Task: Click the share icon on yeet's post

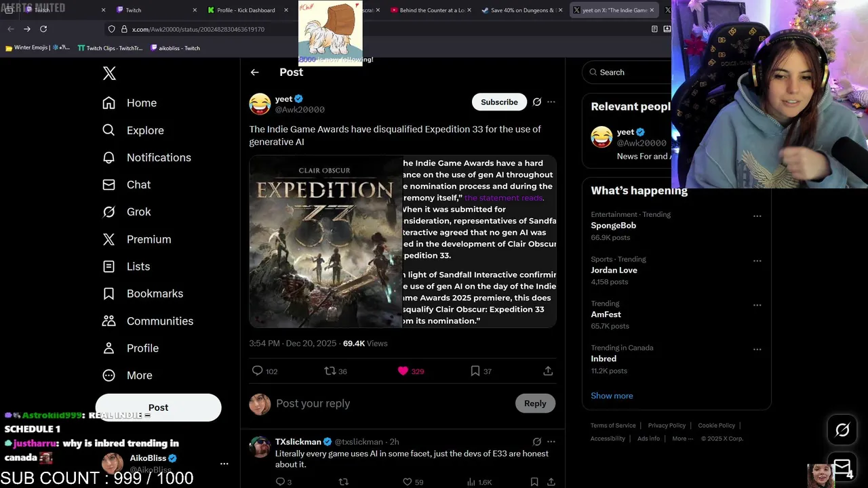Action: (x=548, y=371)
